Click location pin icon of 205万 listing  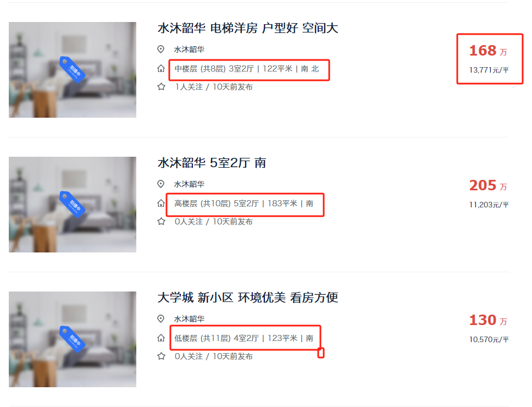(x=161, y=184)
